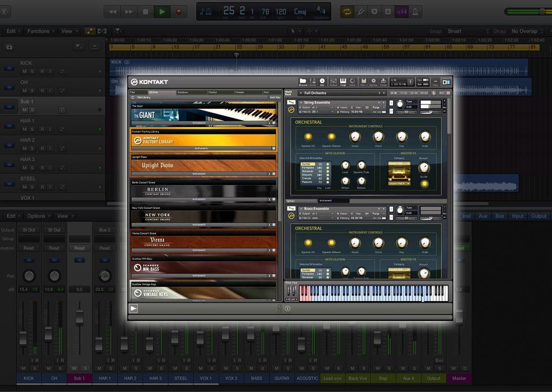The image size is (552, 392).
Task: Open the Drag No Overlap dropdown
Action: (x=527, y=31)
